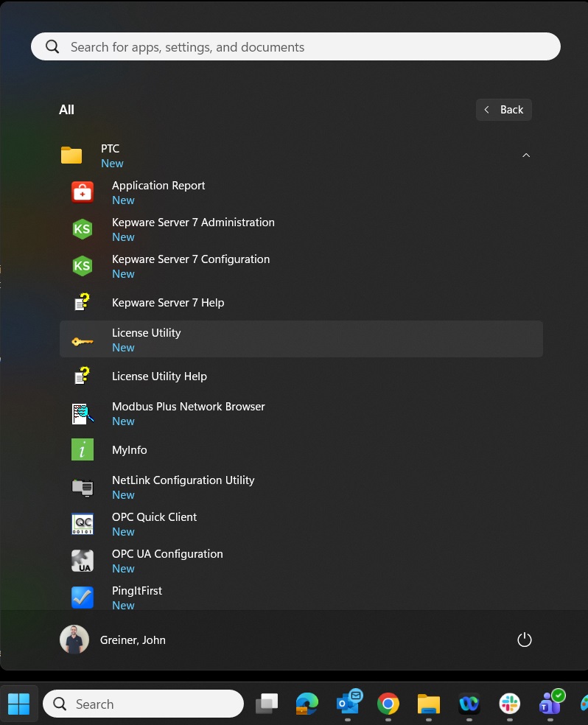Open the Application Report app
The width and height of the screenshot is (588, 725).
point(158,192)
